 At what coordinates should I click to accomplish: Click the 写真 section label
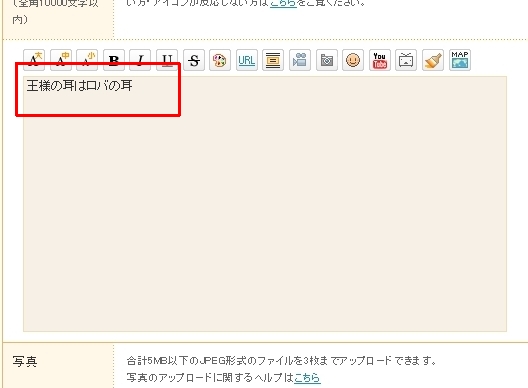point(25,361)
